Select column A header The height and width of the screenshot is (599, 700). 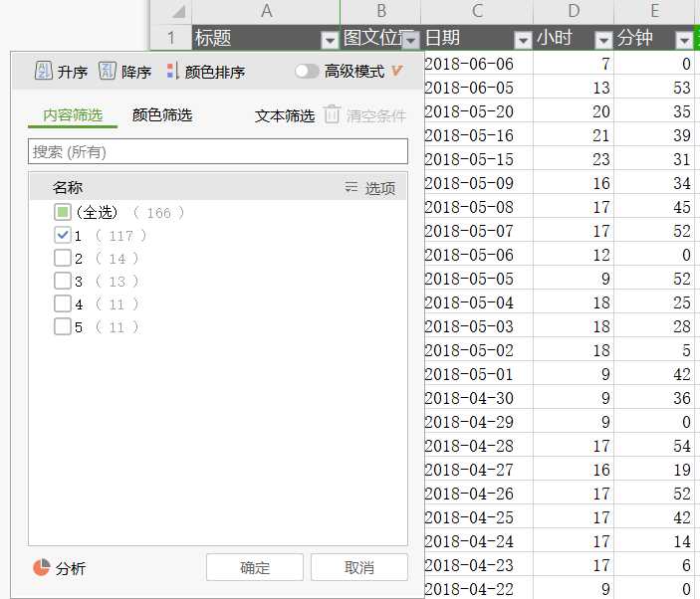pos(266,12)
